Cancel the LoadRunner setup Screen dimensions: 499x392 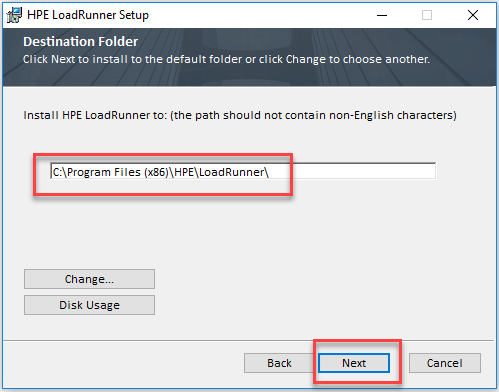coord(445,363)
